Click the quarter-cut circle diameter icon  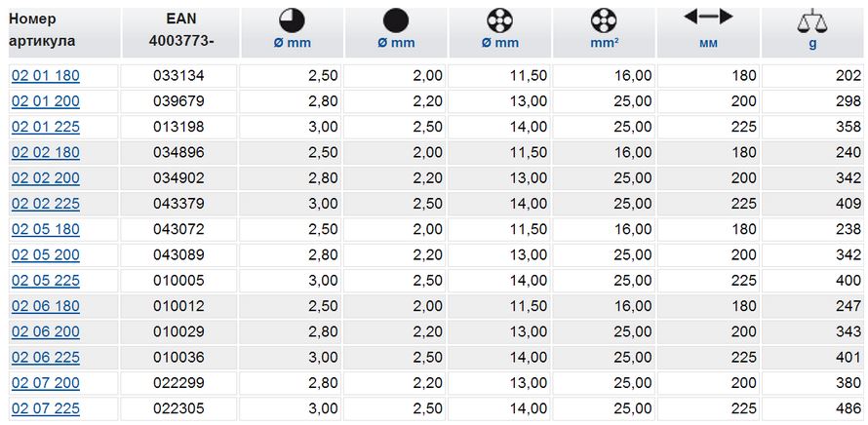coord(291,19)
